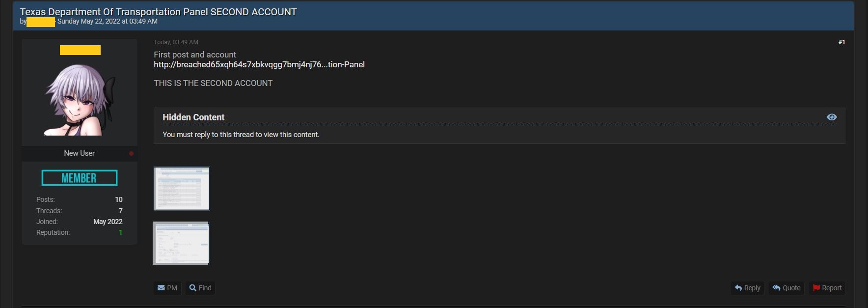Click the user's anime avatar image
The image size is (868, 308).
(x=80, y=100)
